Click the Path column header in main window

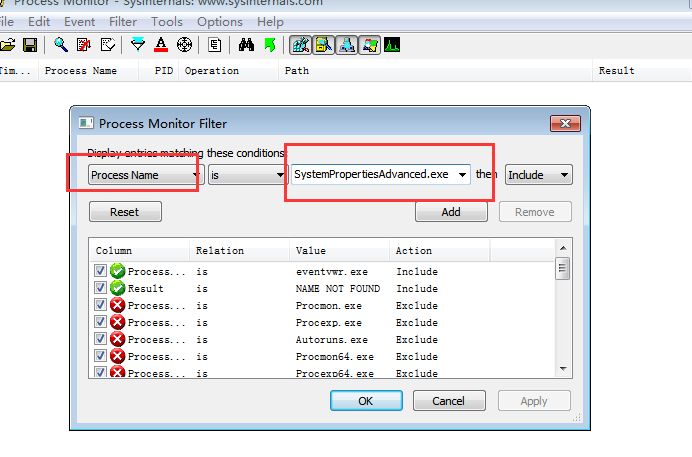436,71
